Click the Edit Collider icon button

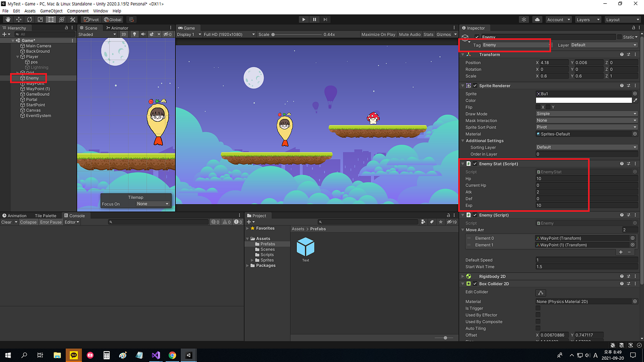(541, 293)
